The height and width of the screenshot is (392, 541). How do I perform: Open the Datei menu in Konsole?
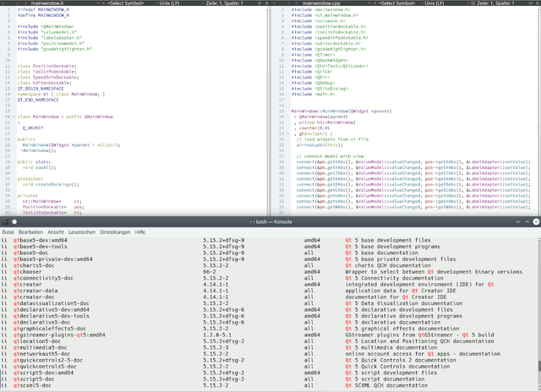[8, 232]
